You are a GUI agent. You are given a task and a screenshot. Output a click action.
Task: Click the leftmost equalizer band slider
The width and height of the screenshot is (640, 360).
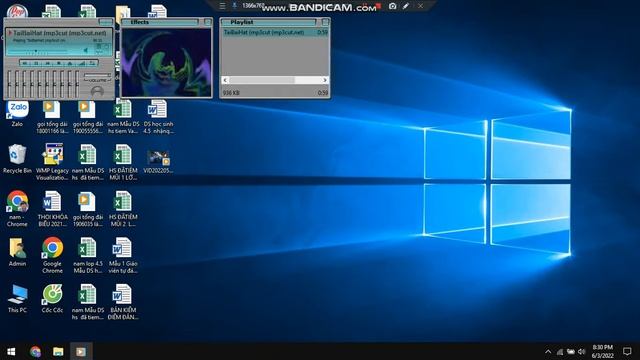point(9,84)
